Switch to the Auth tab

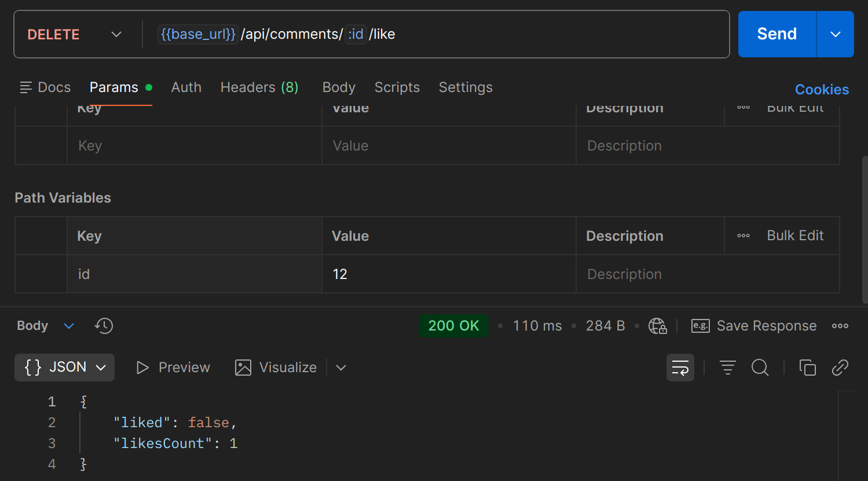coord(186,87)
